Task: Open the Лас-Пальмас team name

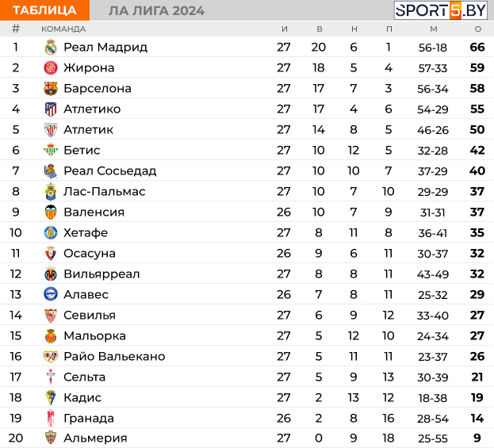Action: tap(105, 191)
